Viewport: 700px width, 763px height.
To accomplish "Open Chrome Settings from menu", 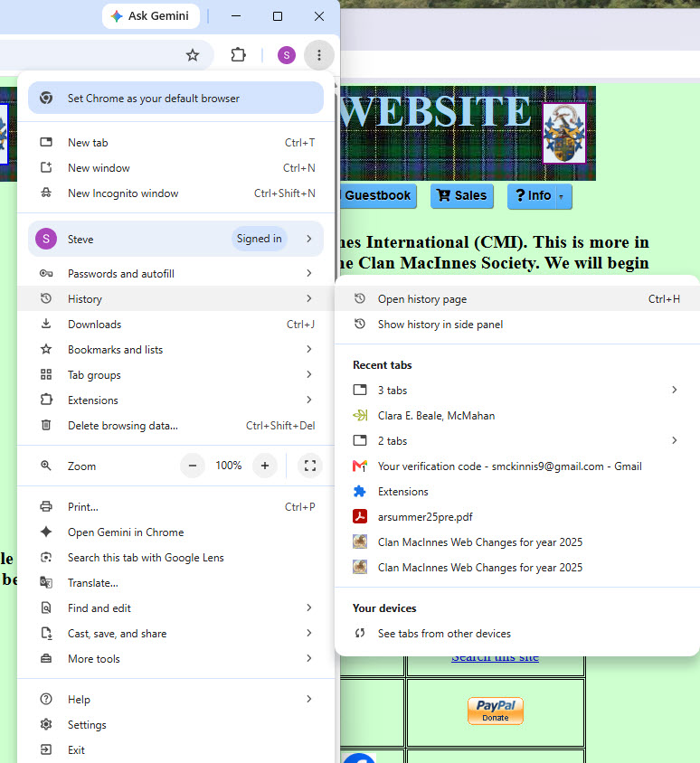I will [175, 724].
